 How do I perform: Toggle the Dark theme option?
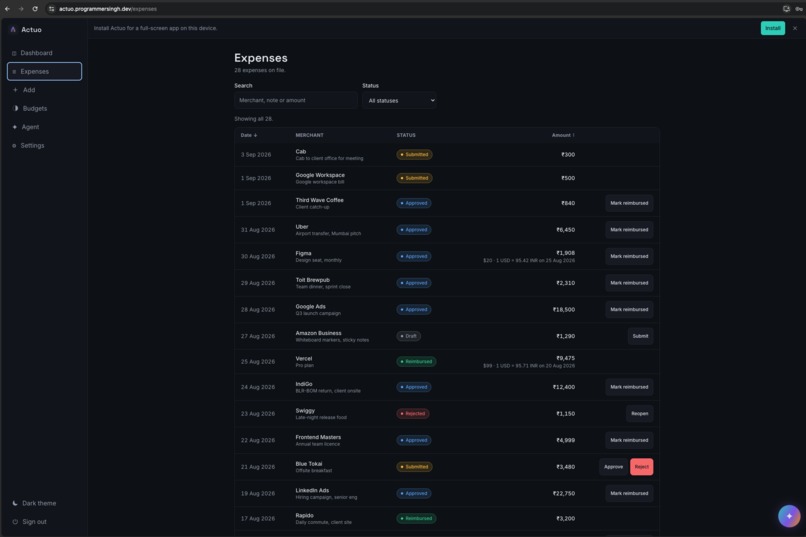pos(44,503)
